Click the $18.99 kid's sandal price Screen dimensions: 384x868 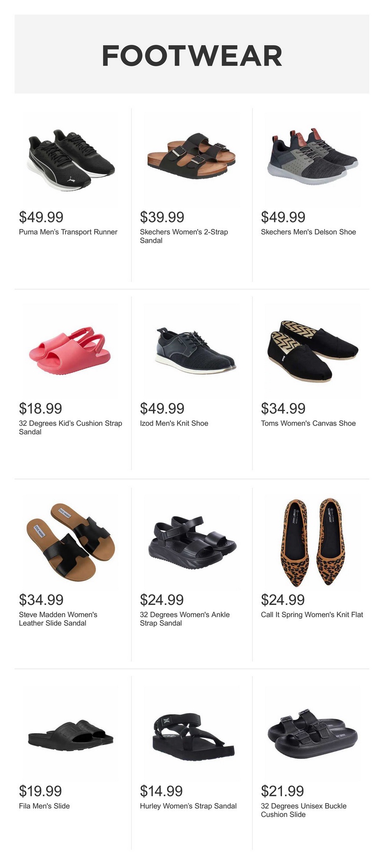(41, 408)
